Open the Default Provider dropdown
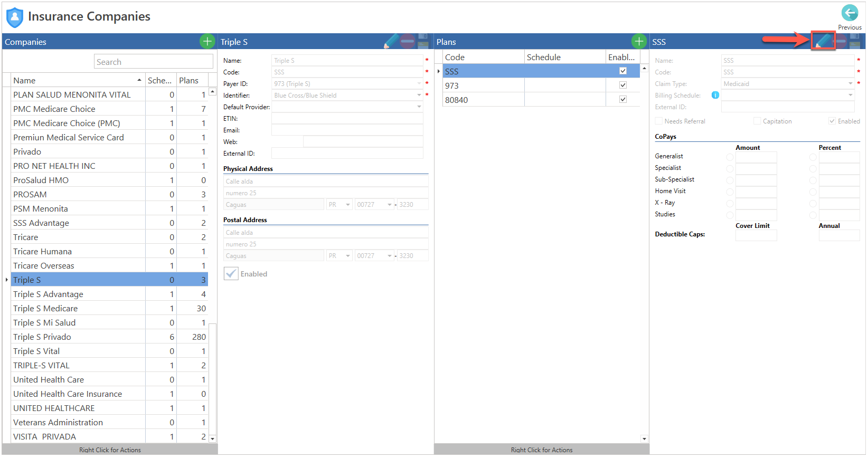 (x=419, y=107)
